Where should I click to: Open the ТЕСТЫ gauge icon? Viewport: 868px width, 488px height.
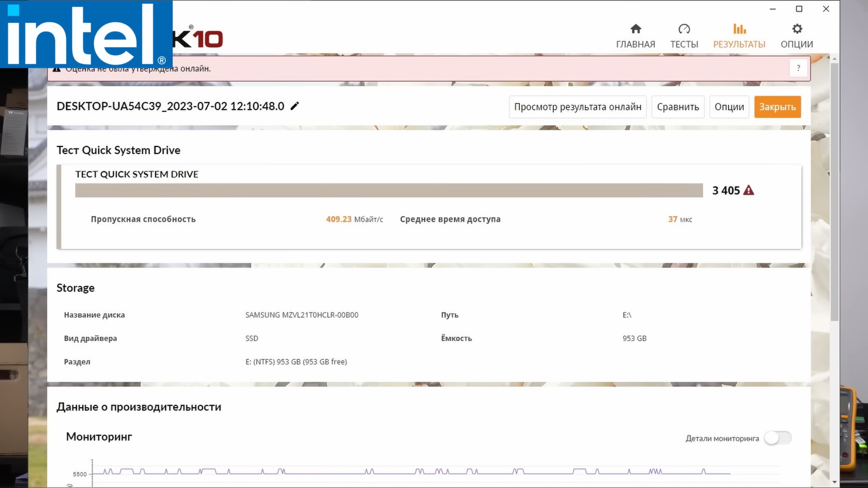click(684, 29)
